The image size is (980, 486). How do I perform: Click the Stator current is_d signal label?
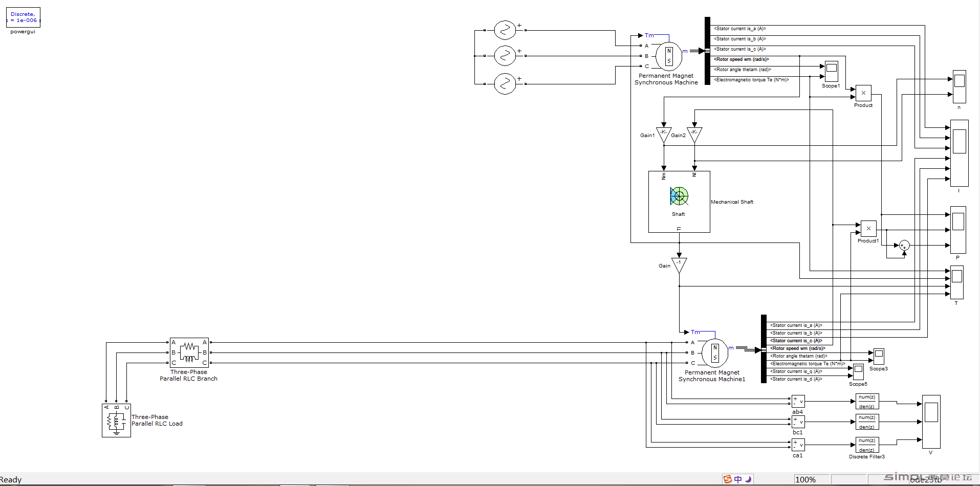796,379
